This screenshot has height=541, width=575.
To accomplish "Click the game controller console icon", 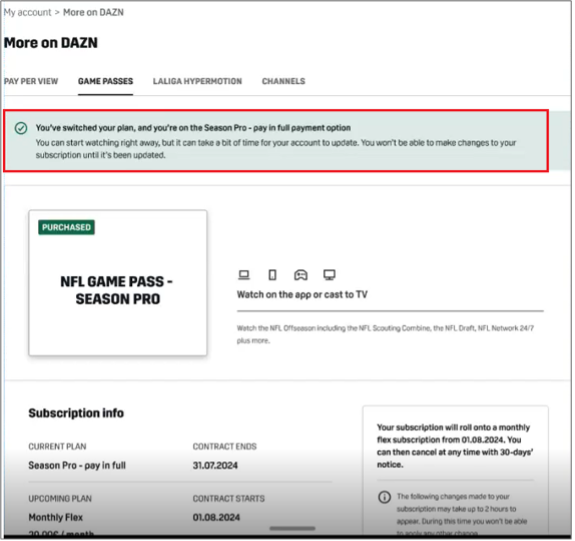I will [301, 275].
